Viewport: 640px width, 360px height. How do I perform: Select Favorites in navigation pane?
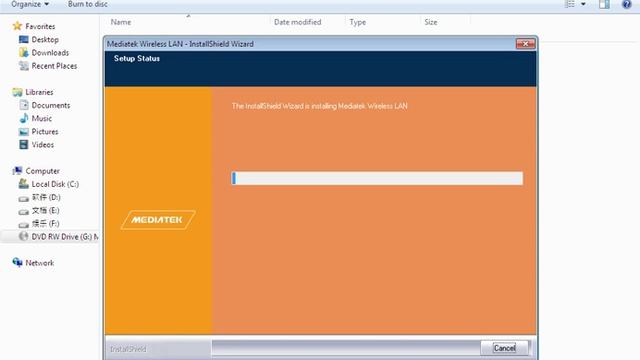(40, 26)
